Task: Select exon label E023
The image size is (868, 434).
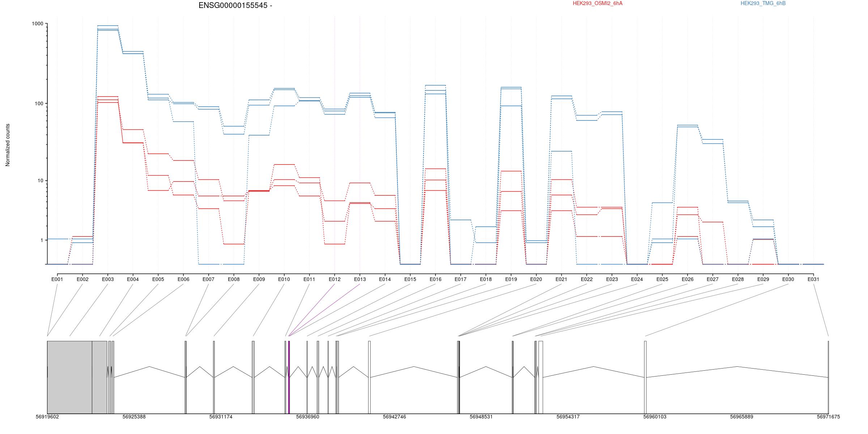Action: [x=612, y=279]
